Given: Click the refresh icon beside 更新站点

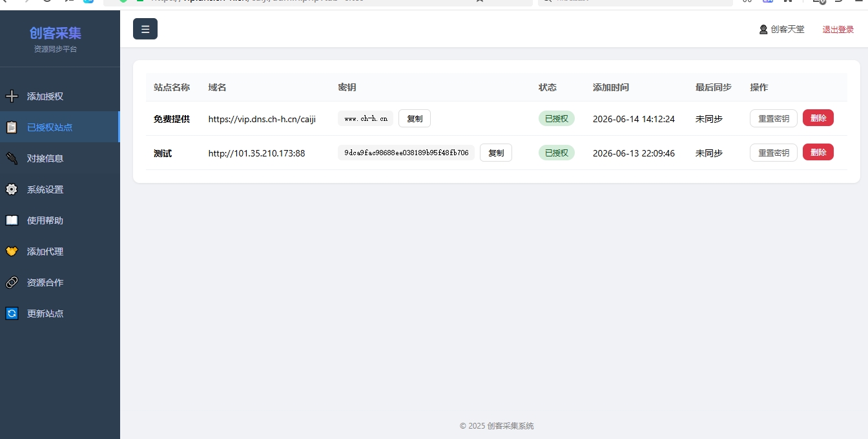Looking at the screenshot, I should pyautogui.click(x=12, y=314).
